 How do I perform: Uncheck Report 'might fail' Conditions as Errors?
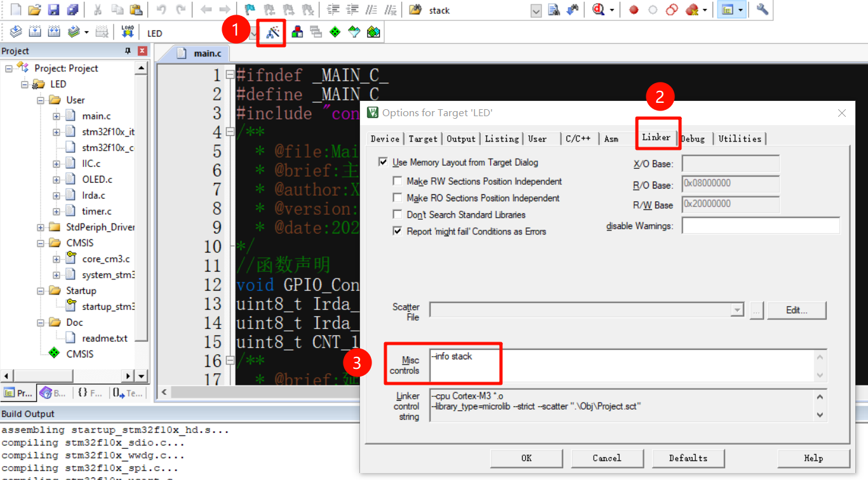point(397,231)
